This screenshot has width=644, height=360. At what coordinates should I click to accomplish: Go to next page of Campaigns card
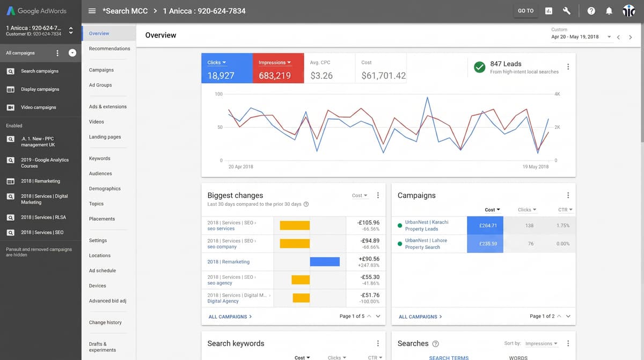pos(568,316)
